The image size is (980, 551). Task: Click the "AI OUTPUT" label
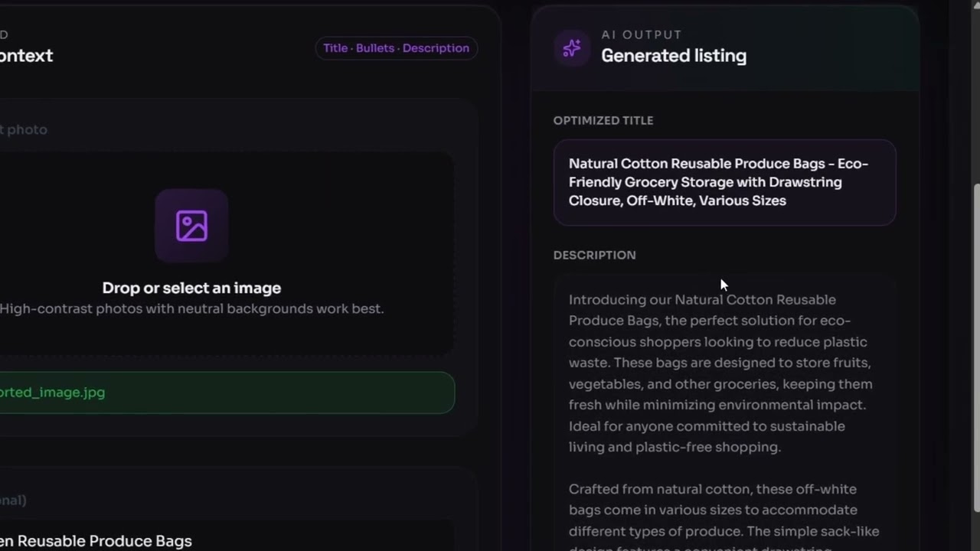click(641, 34)
